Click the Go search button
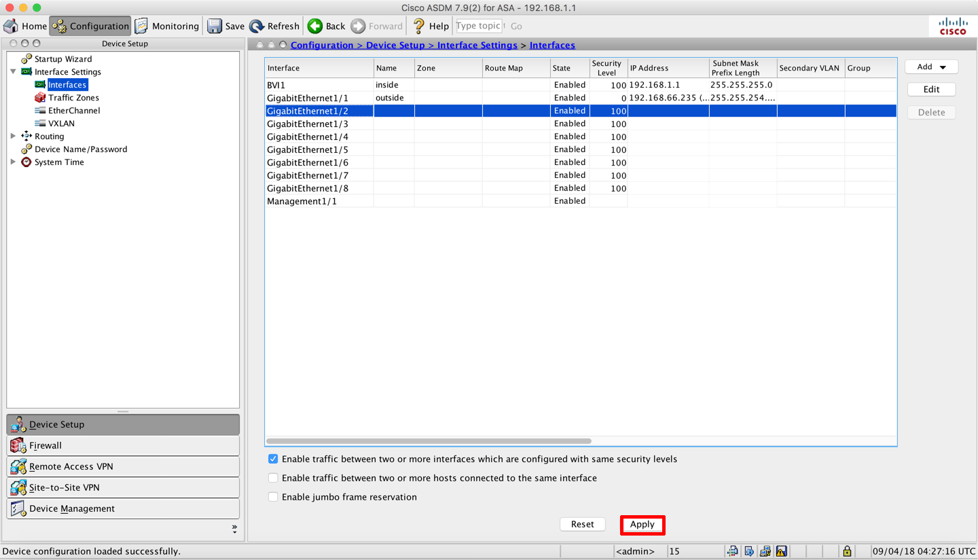 tap(516, 26)
